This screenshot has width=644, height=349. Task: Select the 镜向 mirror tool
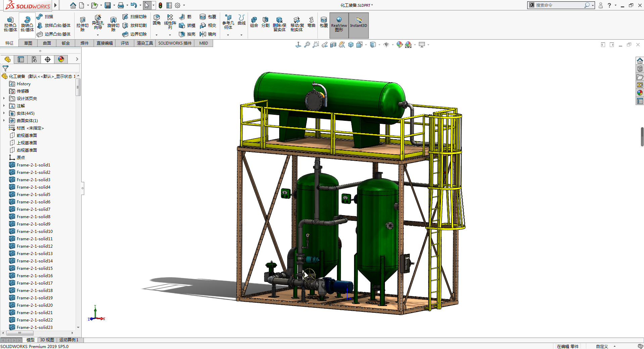[x=208, y=34]
